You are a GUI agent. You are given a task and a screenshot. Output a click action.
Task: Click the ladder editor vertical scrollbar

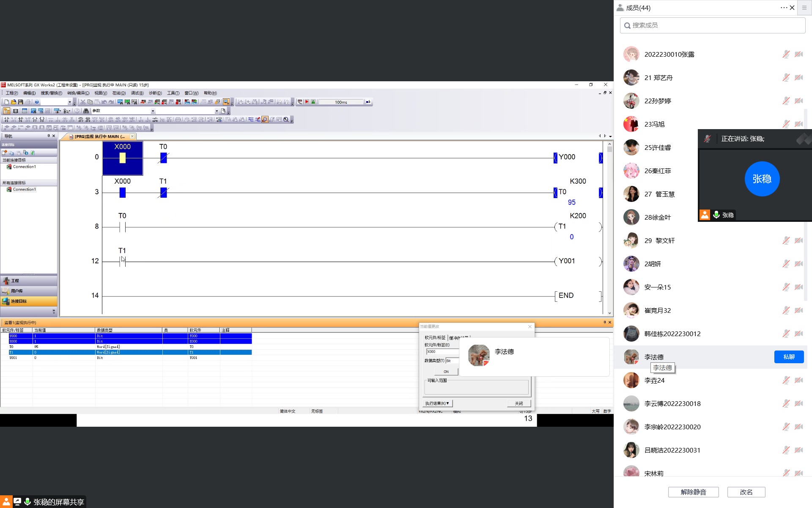pyautogui.click(x=609, y=229)
